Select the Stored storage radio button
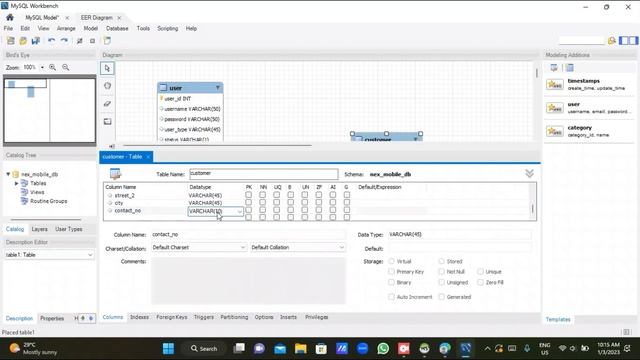The width and height of the screenshot is (640, 360). pyautogui.click(x=442, y=261)
